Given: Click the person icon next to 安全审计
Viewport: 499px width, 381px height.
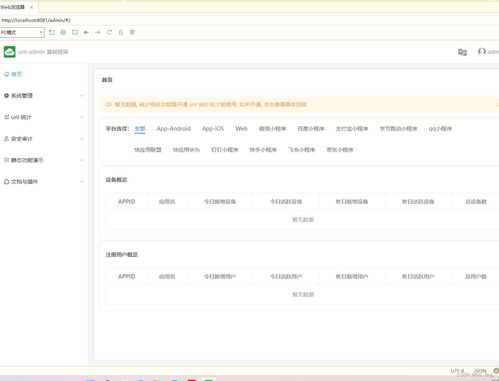Looking at the screenshot, I should click(x=6, y=139).
